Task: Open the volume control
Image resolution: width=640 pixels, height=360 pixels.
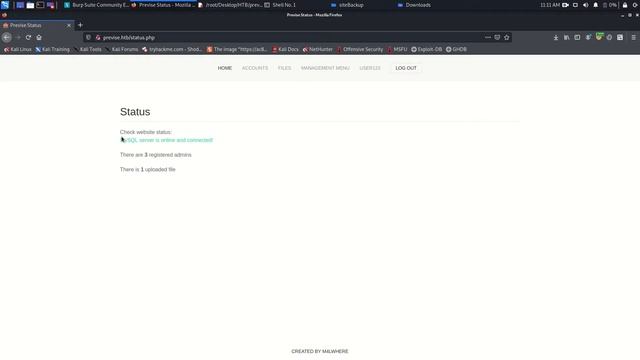Action: pyautogui.click(x=586, y=5)
